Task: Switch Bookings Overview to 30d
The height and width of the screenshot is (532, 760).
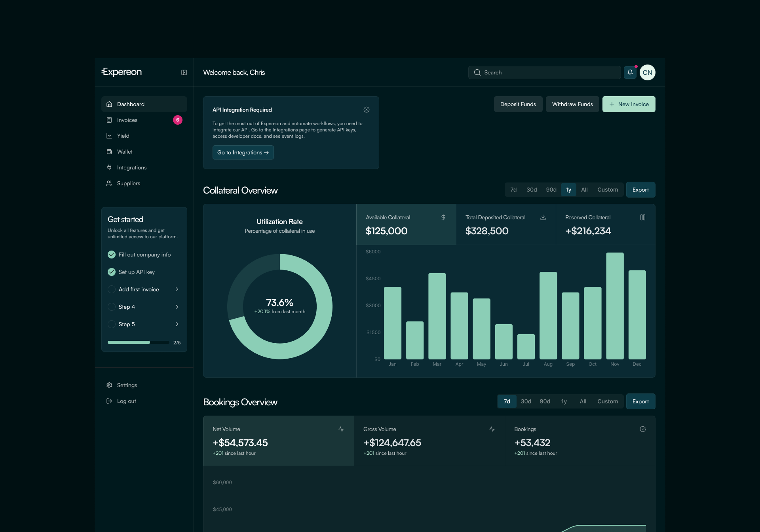Action: coord(526,401)
